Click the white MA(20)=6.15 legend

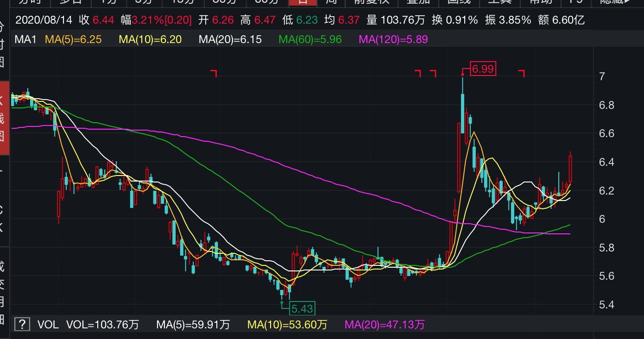pos(230,39)
